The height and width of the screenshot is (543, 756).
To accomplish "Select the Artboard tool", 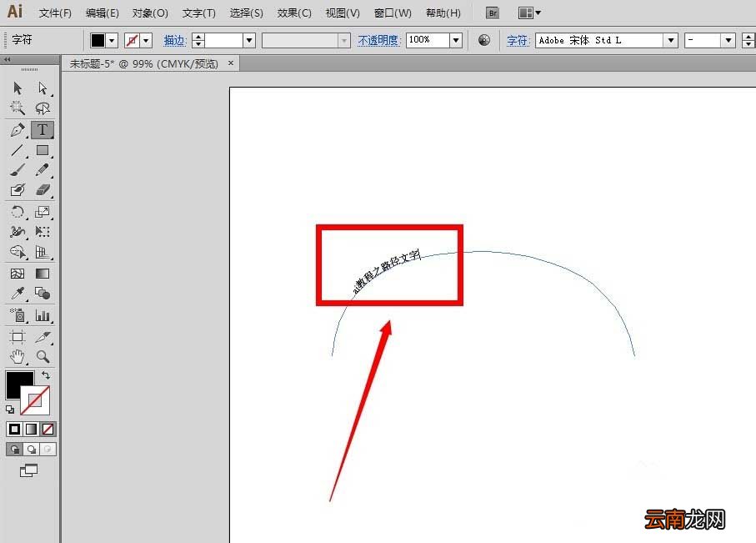I will (x=18, y=337).
